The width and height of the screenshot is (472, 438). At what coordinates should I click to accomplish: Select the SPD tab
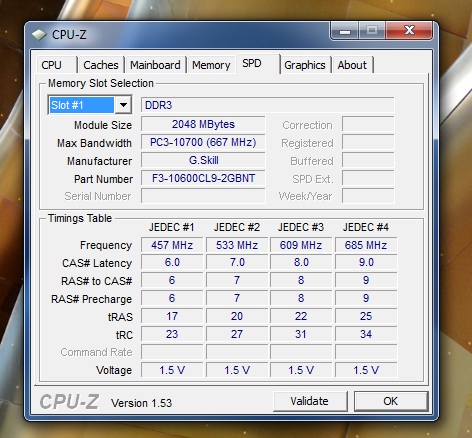[x=258, y=63]
